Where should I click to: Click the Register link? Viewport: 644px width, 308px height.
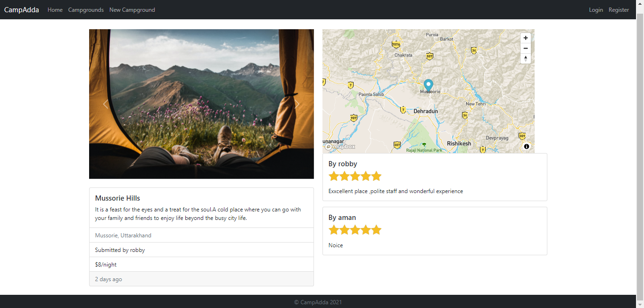(x=619, y=10)
